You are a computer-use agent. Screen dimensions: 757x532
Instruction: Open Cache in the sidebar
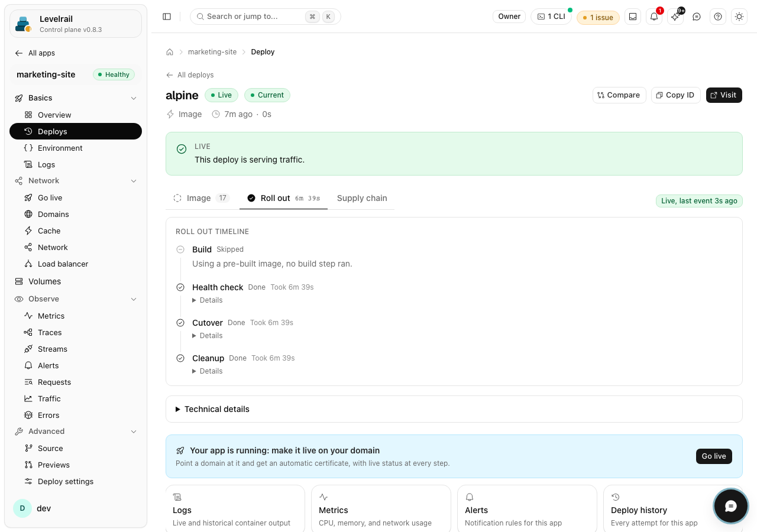76,231
